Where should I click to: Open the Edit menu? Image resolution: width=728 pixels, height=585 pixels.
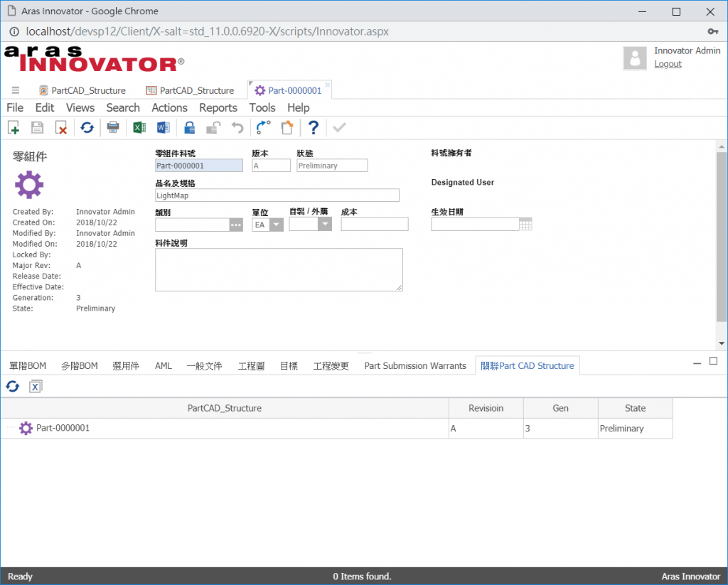tap(45, 108)
